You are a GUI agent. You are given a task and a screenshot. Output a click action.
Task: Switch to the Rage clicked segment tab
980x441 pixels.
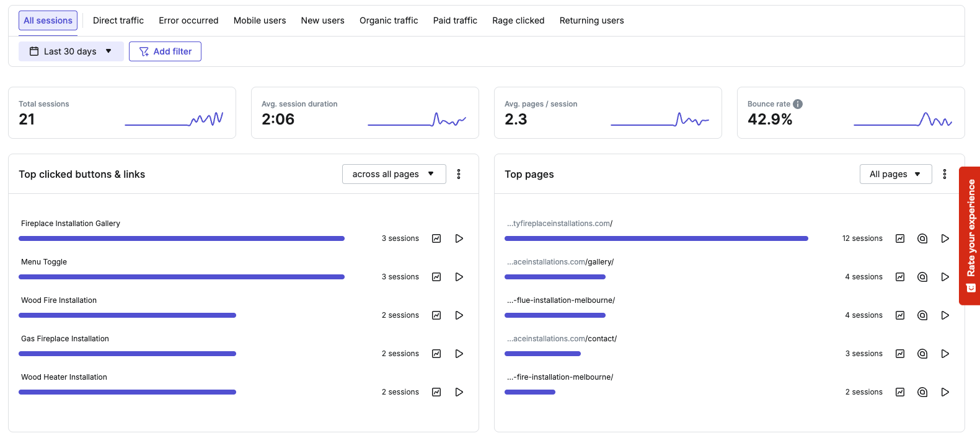[518, 20]
